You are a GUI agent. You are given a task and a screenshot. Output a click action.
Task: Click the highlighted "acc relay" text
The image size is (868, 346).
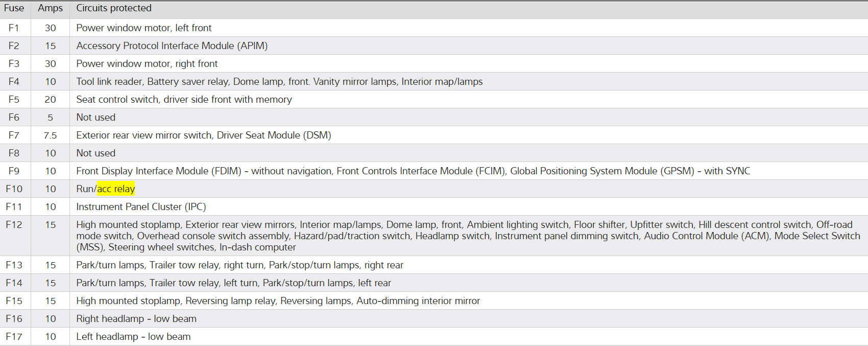pos(116,189)
